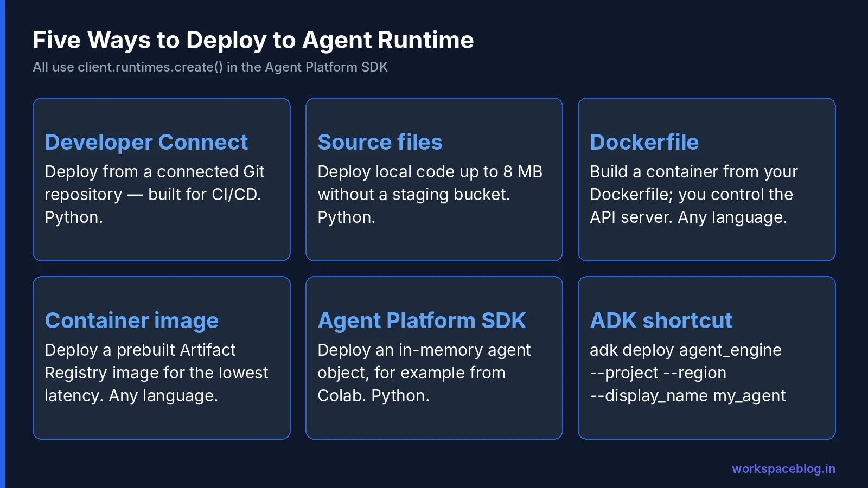Select the ADK shortcut card heading

(661, 320)
